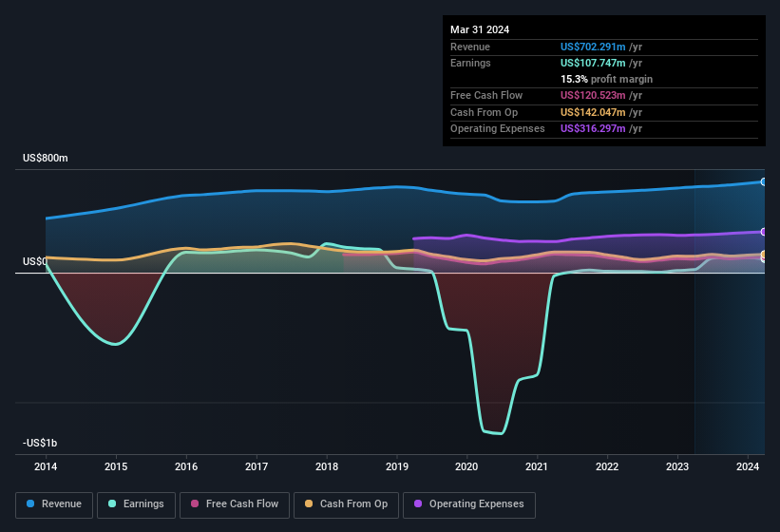Click the purple Operating Expenses end marker
This screenshot has height=532, width=780.
pyautogui.click(x=763, y=232)
